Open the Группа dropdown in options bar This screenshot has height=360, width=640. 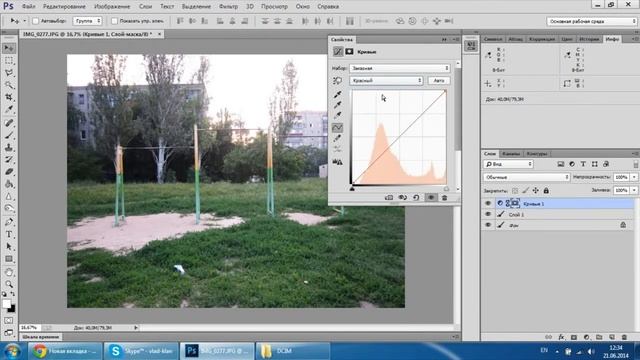point(87,21)
